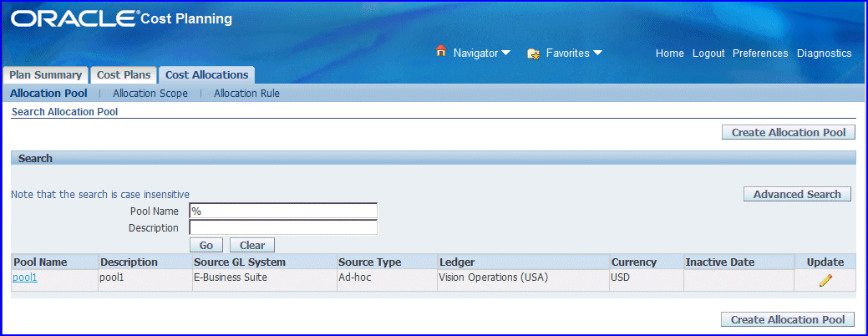The height and width of the screenshot is (336, 868).
Task: Click the Navigator home icon
Action: tap(440, 51)
